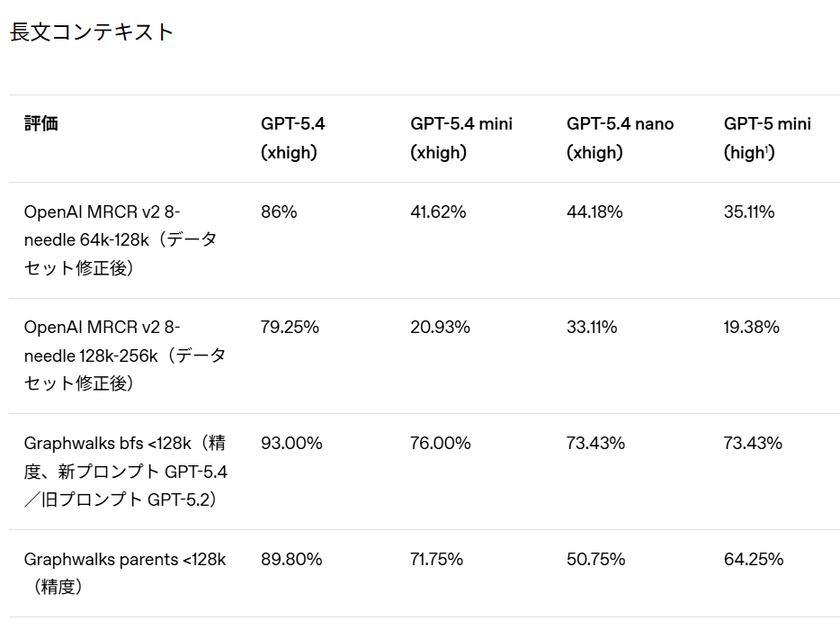Click the 44.18% value cell

pos(594,212)
